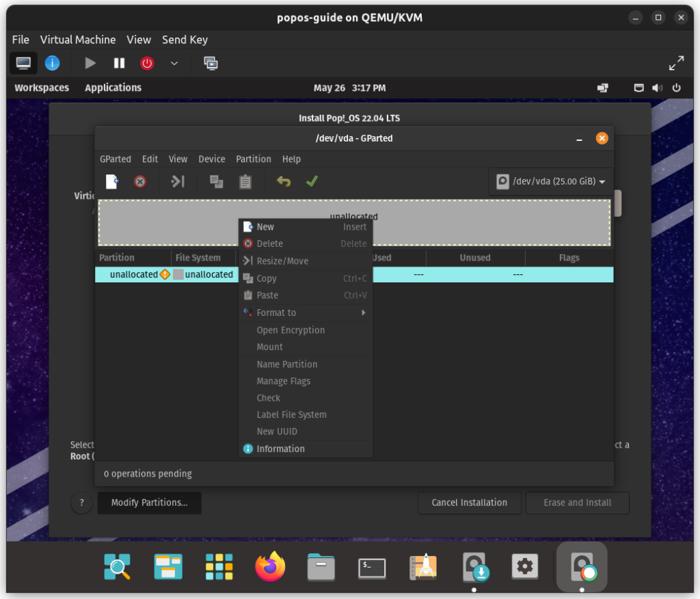The width and height of the screenshot is (700, 599).
Task: Click the Paste partition toolbar icon
Action: 245,182
